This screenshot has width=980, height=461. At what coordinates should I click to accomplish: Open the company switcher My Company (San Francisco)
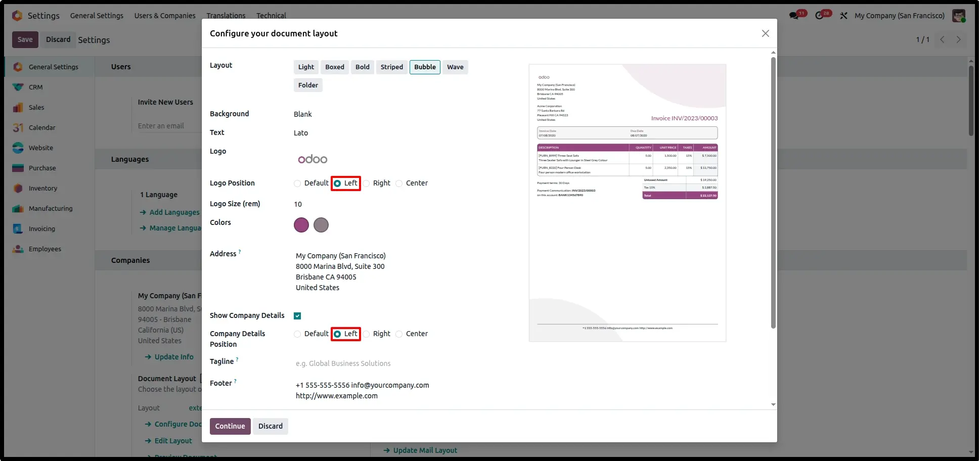click(900, 16)
